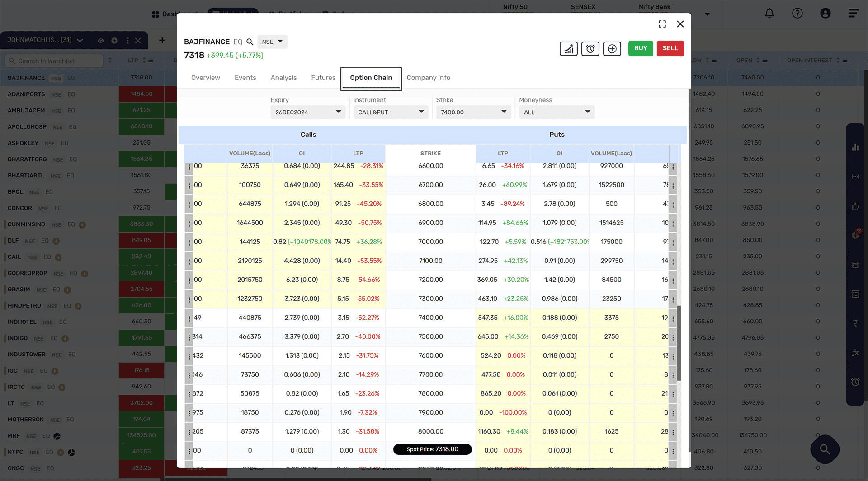868x481 pixels.
Task: Click the Puts LTP 547.35 at strike 7400.00
Action: (x=487, y=318)
